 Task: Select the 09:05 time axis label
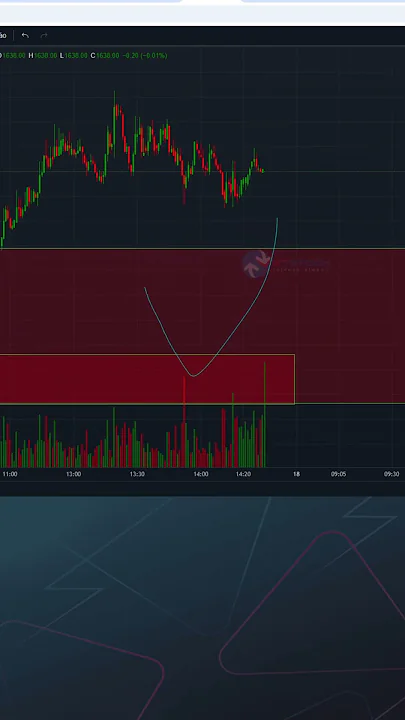pos(338,474)
